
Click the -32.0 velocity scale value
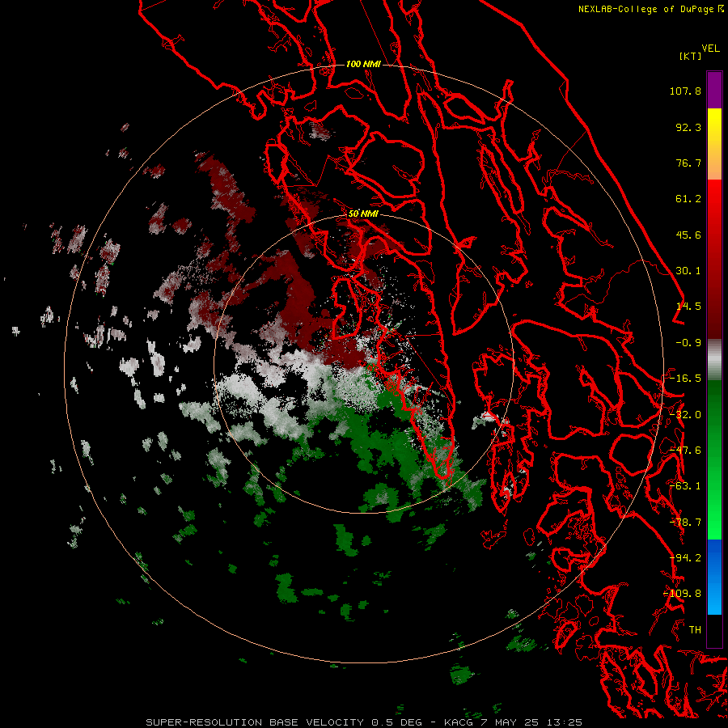[685, 415]
